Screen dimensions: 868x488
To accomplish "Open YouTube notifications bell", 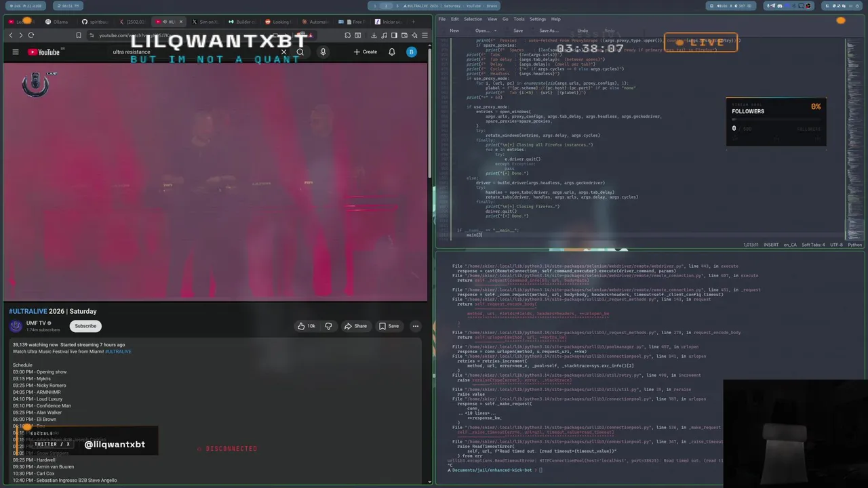I will click(x=392, y=52).
